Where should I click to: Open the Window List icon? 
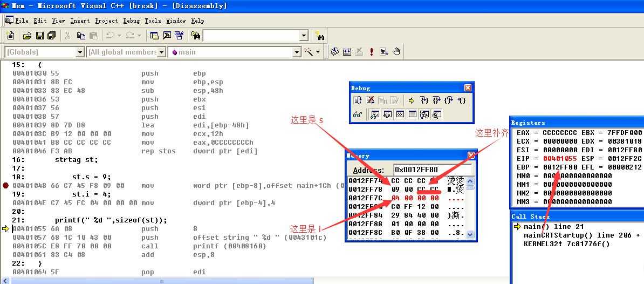(x=179, y=36)
